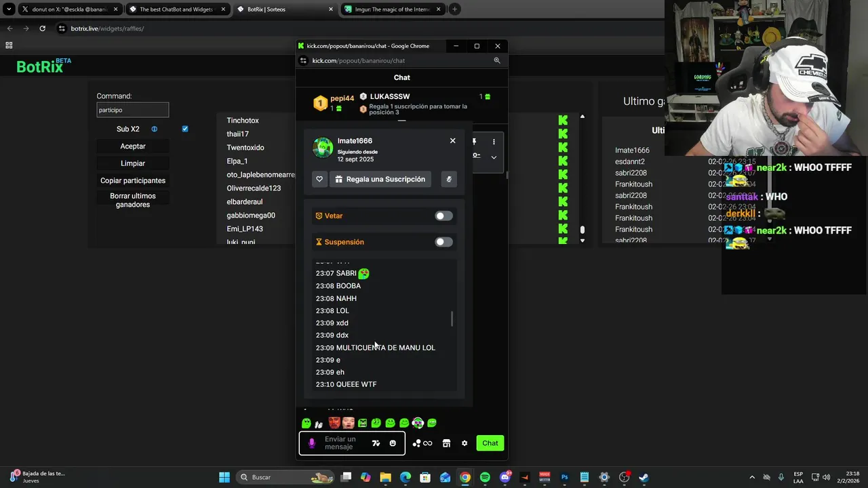Click the 23:10 QUEEE WTF message
Image resolution: width=868 pixels, height=488 pixels.
pos(346,384)
